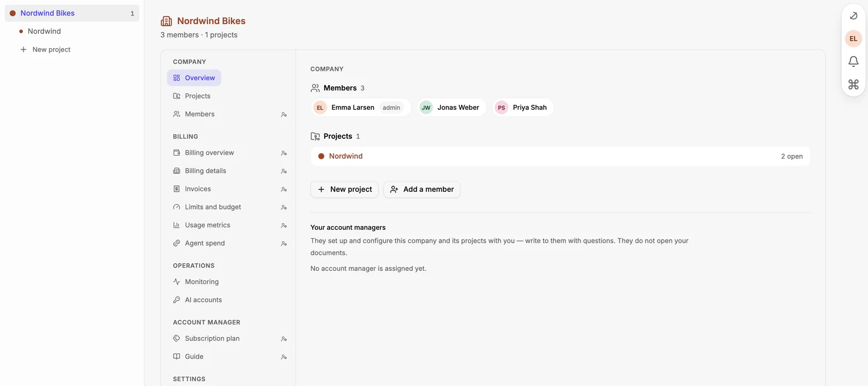Click the admin-only icon beside Invoices
868x386 pixels.
point(284,189)
